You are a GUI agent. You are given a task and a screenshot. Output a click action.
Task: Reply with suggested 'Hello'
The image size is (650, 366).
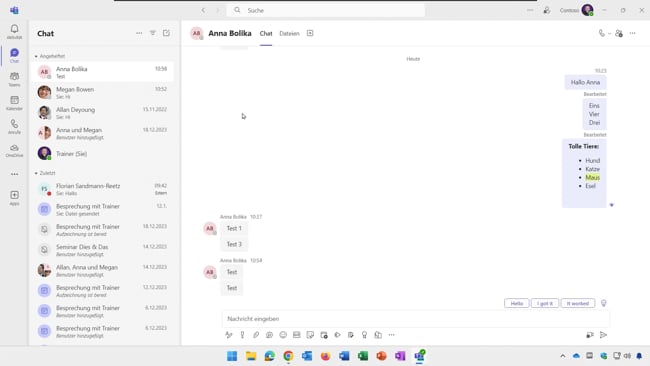click(x=517, y=303)
